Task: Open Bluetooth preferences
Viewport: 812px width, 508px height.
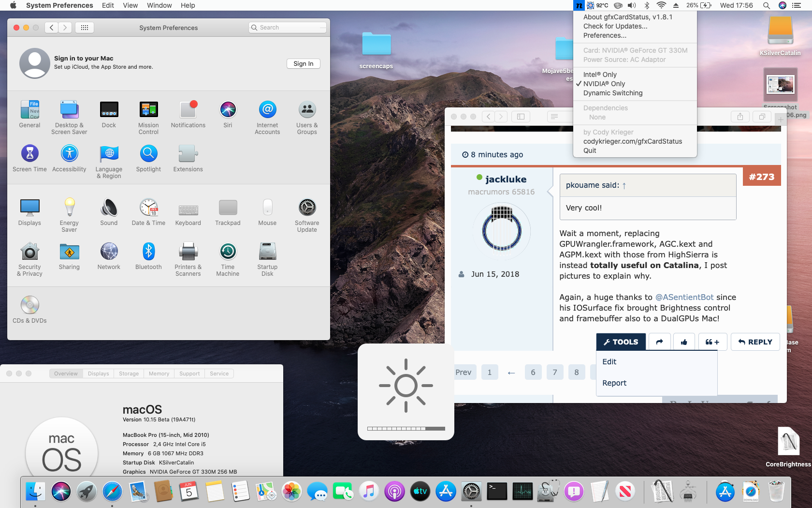Action: (148, 256)
